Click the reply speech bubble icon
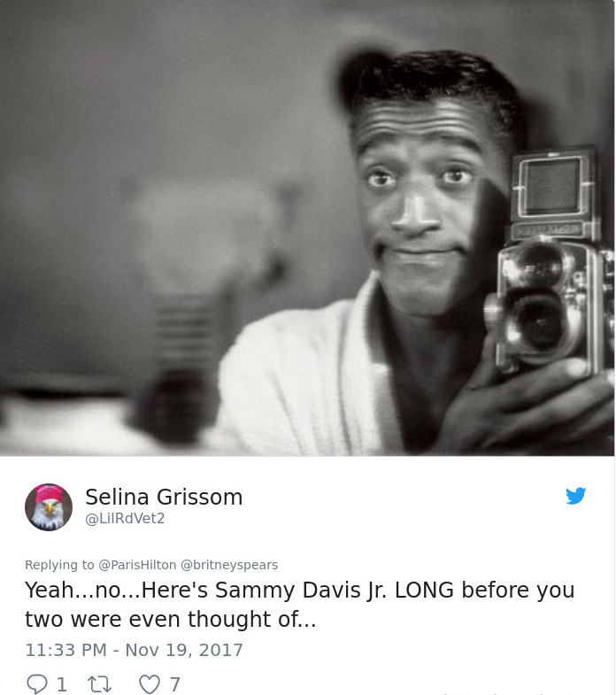The height and width of the screenshot is (695, 616). (36, 683)
